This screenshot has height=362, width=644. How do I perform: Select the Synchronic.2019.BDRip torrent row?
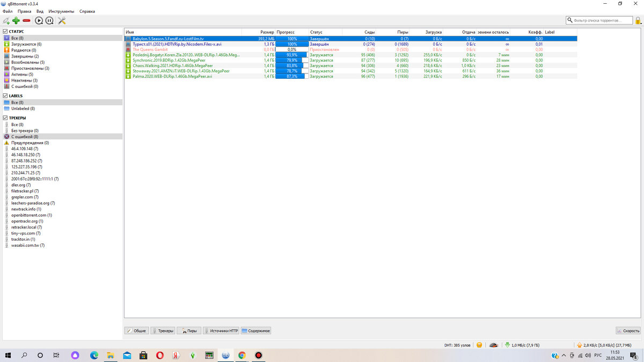[x=350, y=60]
